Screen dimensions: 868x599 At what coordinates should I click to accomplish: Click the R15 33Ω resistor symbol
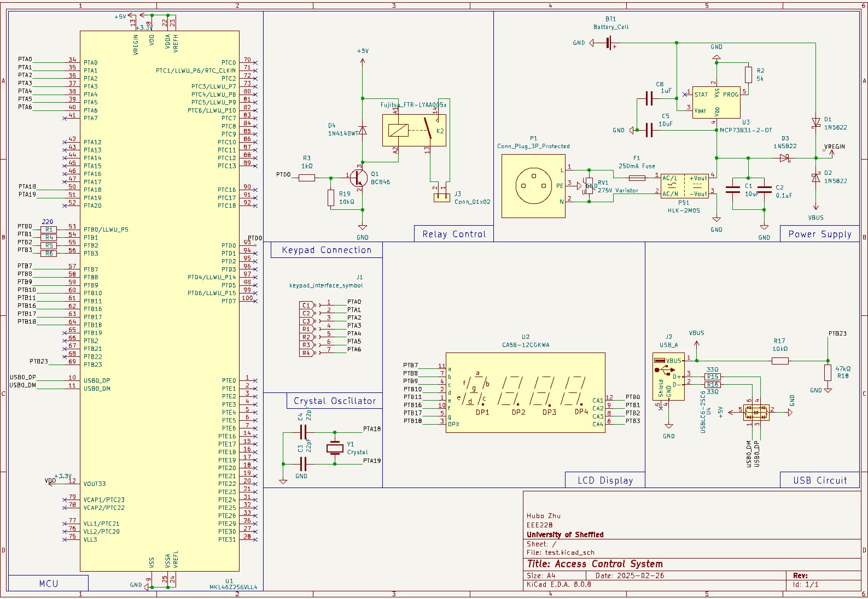click(x=713, y=377)
